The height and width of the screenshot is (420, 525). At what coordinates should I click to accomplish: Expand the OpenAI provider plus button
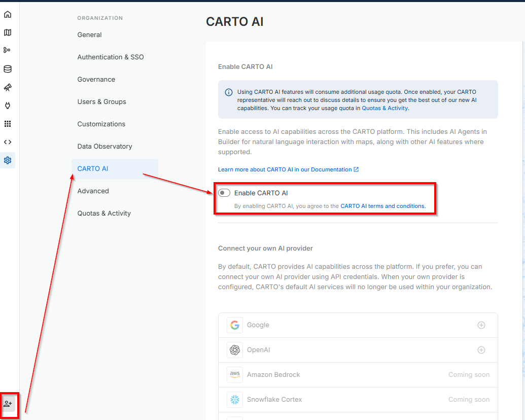point(481,350)
